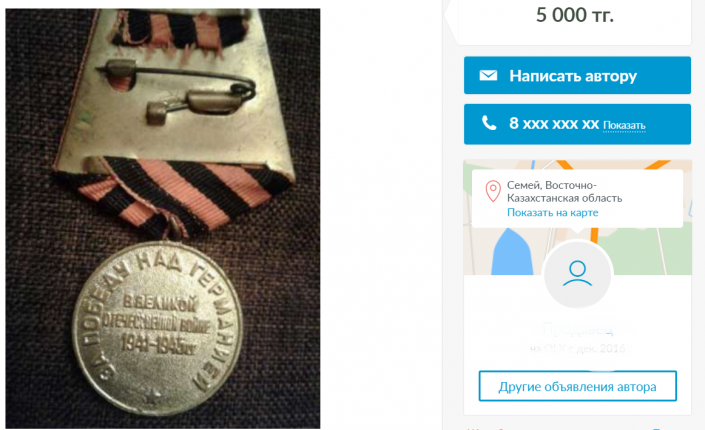Open the seller profile avatar icon
Viewport: 705px width, 430px height.
pyautogui.click(x=577, y=273)
